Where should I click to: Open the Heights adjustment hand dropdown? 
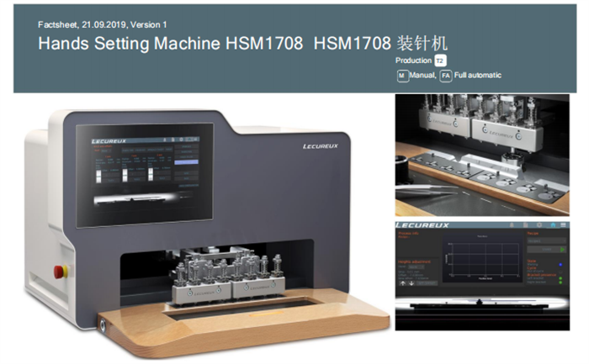tap(417, 266)
